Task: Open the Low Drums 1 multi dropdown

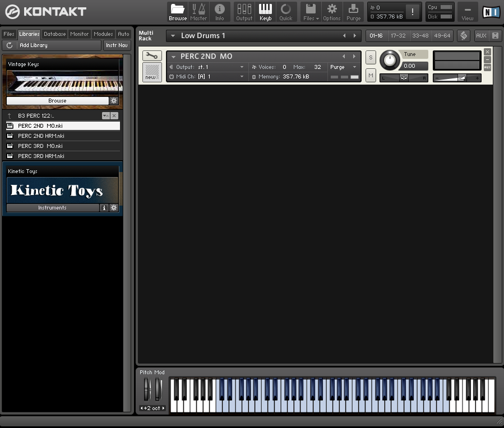Action: tap(173, 36)
